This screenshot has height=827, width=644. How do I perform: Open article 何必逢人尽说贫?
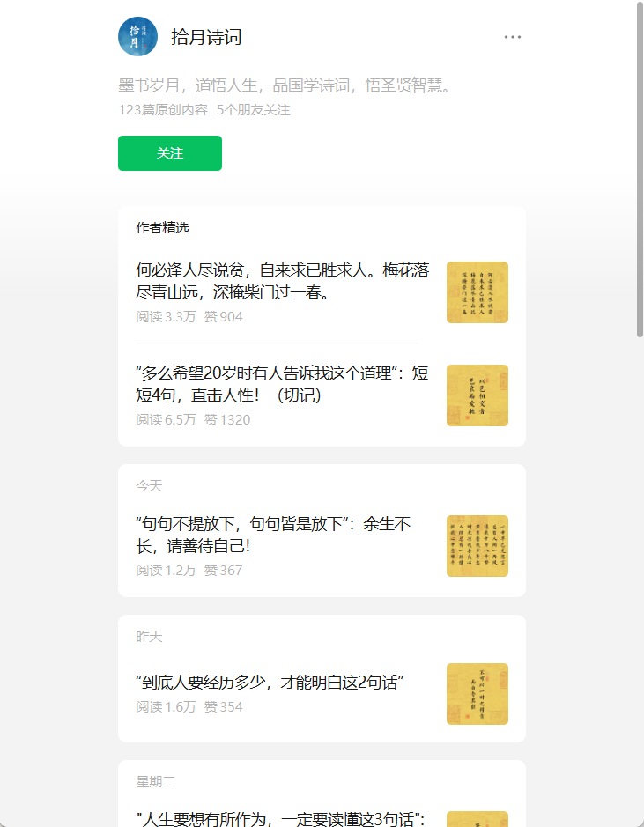283,281
